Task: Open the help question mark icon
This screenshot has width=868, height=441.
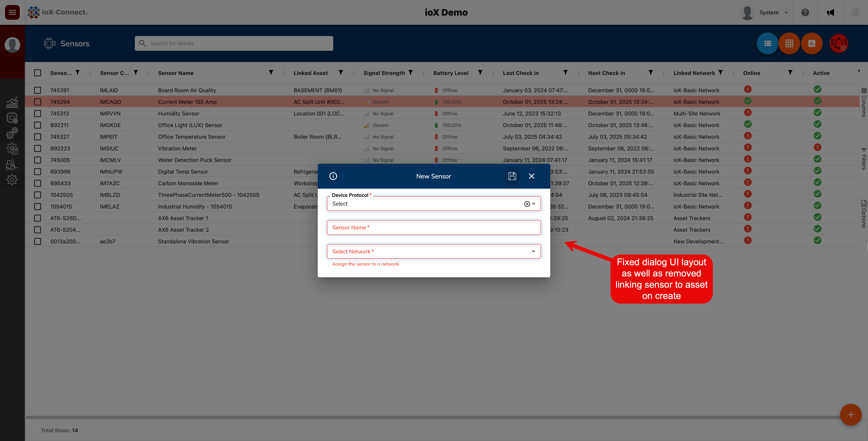Action: point(805,12)
